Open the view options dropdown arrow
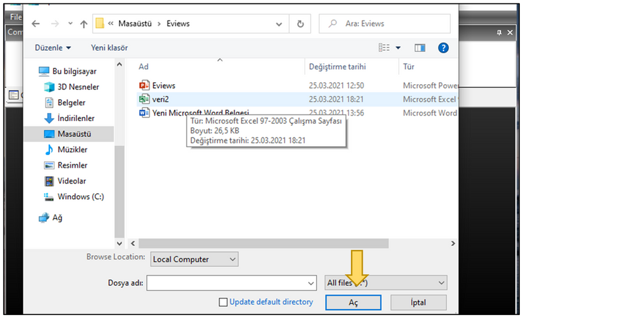Viewport: 644px width, 334px height. [398, 47]
